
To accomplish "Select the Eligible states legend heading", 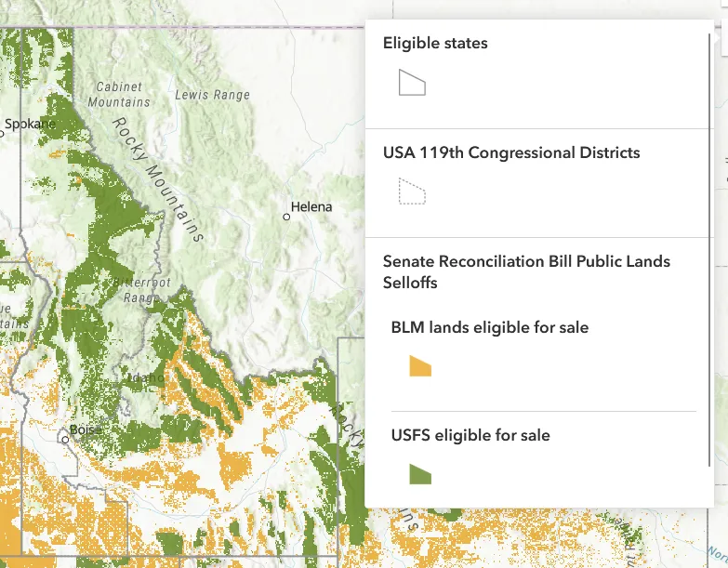I will [x=435, y=43].
